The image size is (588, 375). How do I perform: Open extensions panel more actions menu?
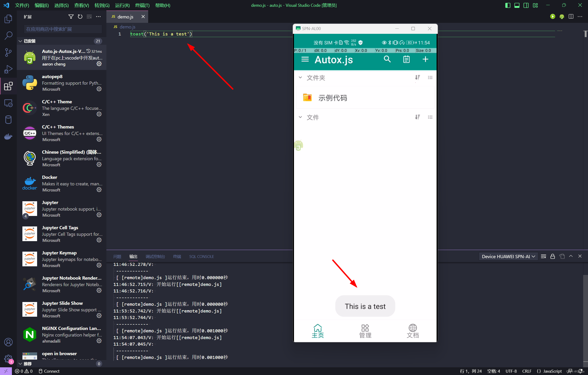click(98, 17)
